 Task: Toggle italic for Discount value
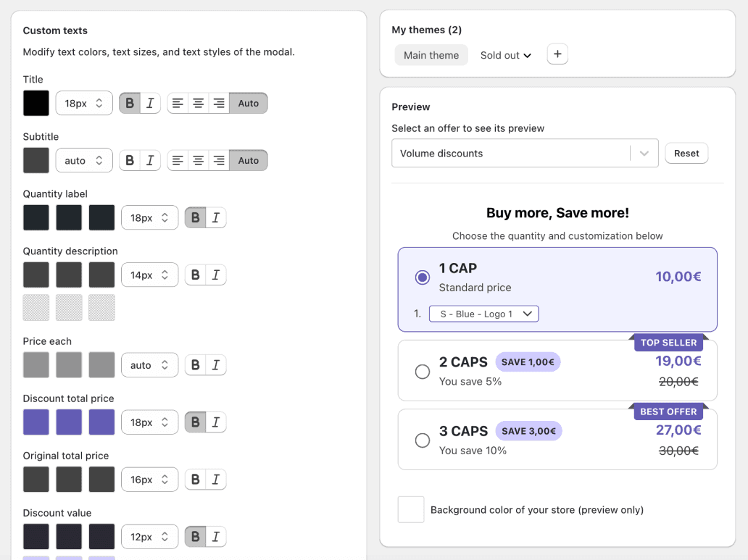[x=216, y=537]
